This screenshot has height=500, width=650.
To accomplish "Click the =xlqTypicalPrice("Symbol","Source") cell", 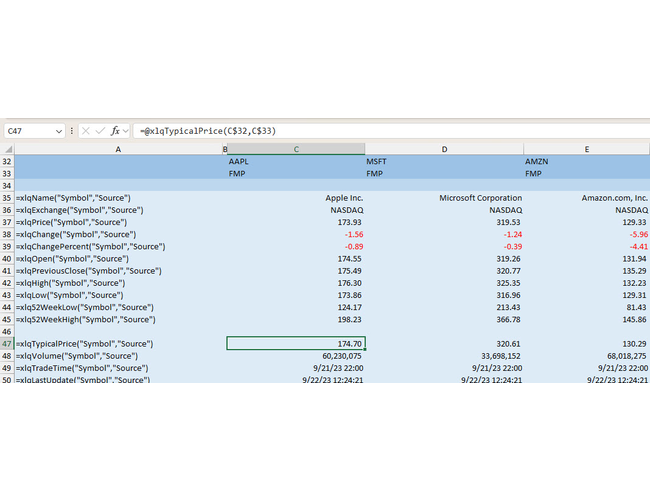I will coord(118,344).
